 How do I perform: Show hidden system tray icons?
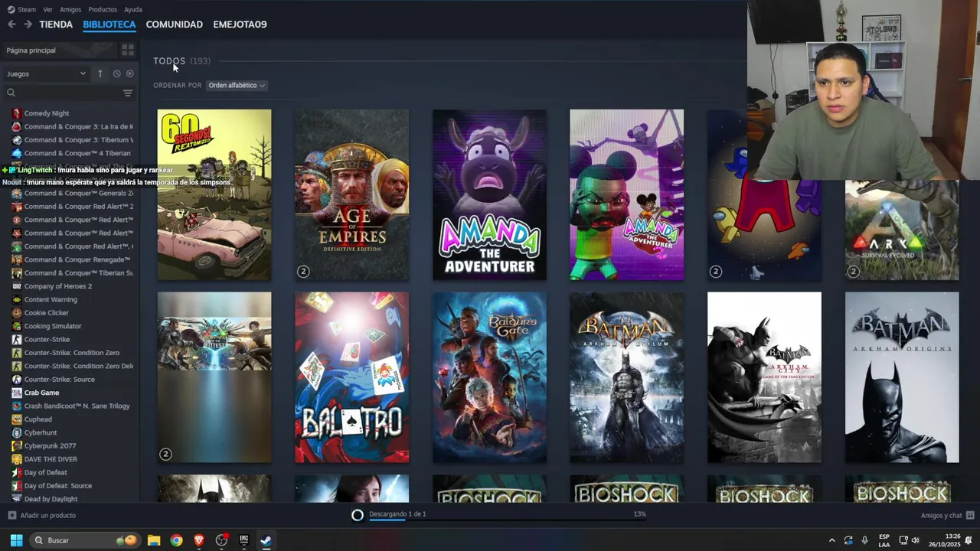(831, 540)
